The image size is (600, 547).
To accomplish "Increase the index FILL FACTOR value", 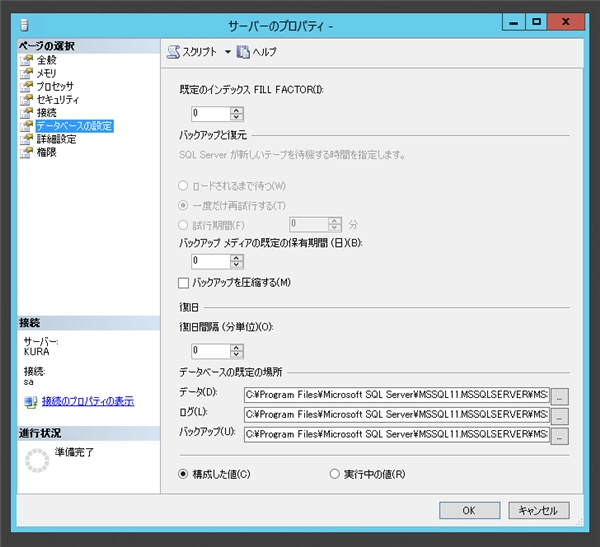I will click(x=236, y=110).
